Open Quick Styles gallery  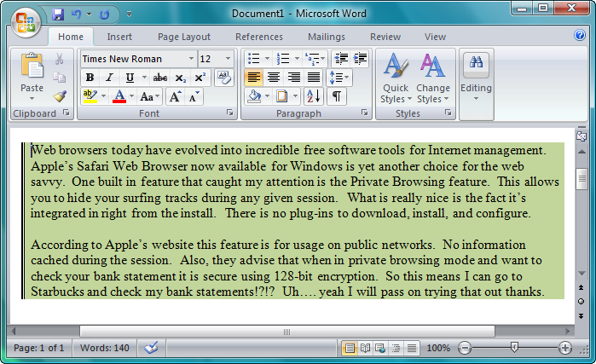(396, 78)
